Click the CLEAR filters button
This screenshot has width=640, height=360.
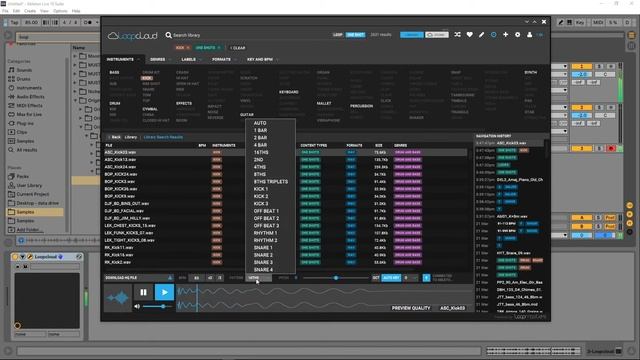238,48
